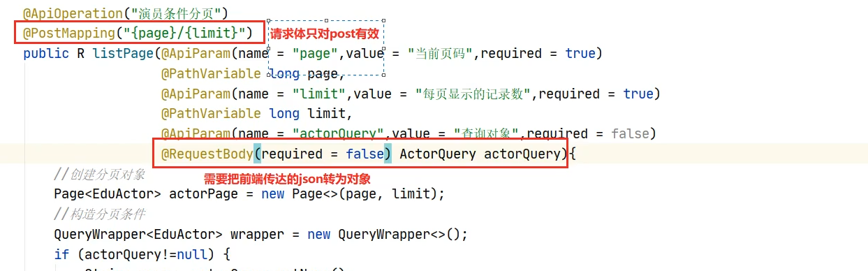This screenshot has width=868, height=271.
Task: Click the ActorQuery parameter type
Action: [x=438, y=154]
